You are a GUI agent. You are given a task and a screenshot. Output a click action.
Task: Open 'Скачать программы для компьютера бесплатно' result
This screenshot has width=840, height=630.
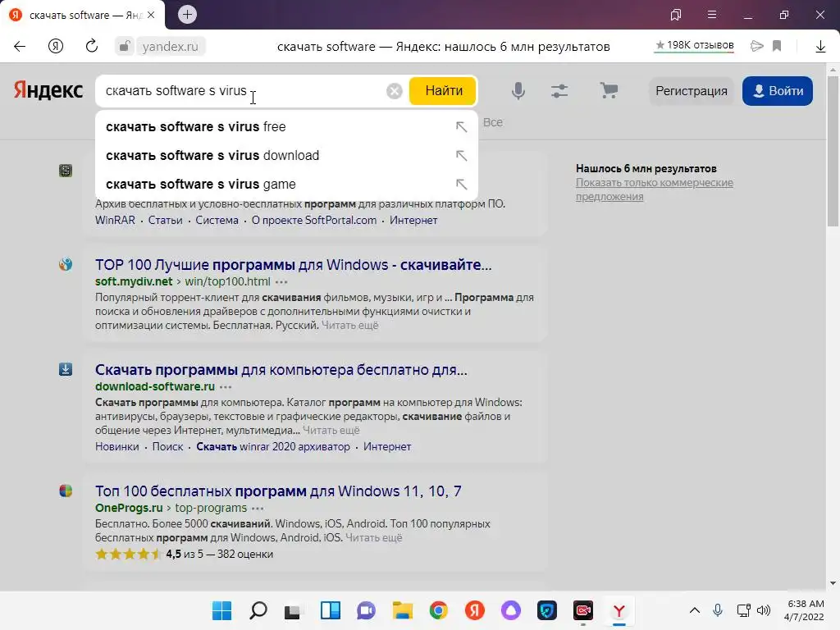click(281, 370)
